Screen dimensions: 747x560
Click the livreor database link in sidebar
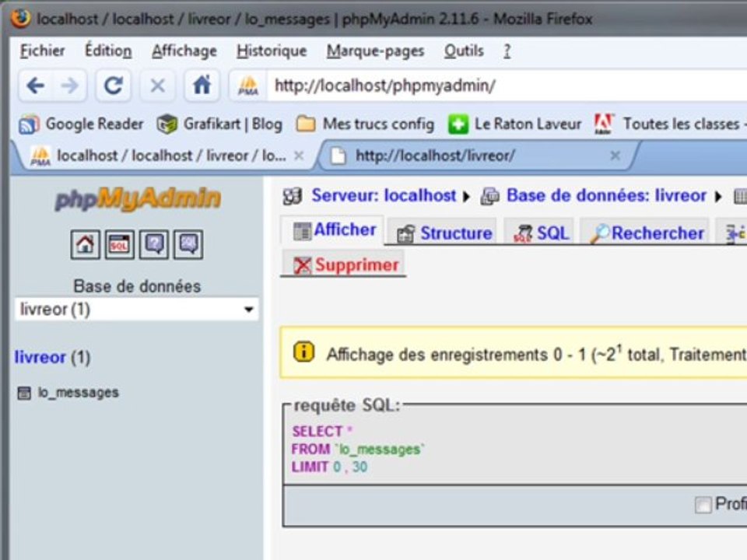click(40, 357)
